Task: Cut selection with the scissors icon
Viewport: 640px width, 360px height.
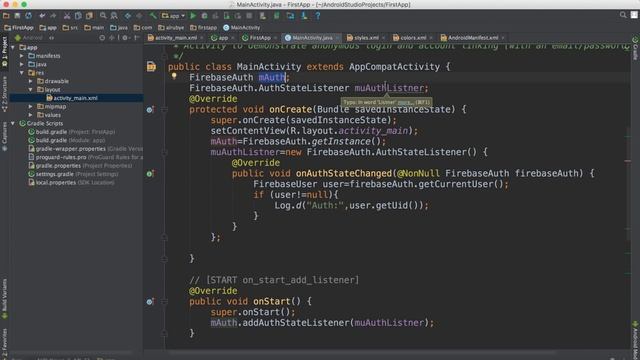Action: (x=67, y=16)
